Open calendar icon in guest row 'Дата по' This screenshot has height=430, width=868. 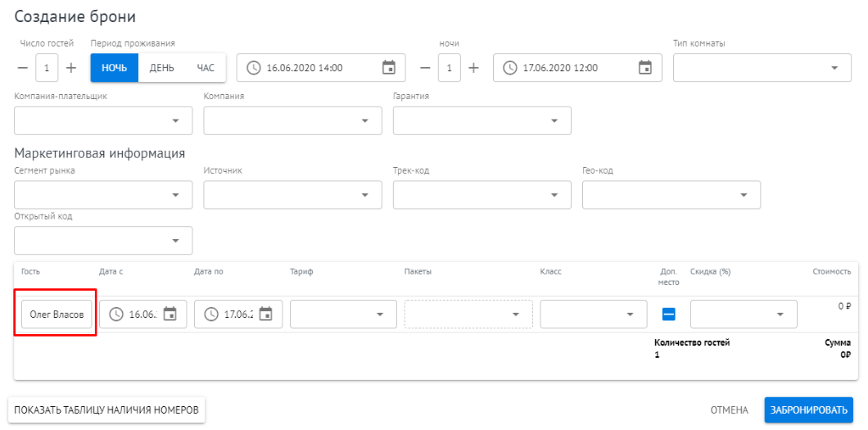[x=265, y=314]
